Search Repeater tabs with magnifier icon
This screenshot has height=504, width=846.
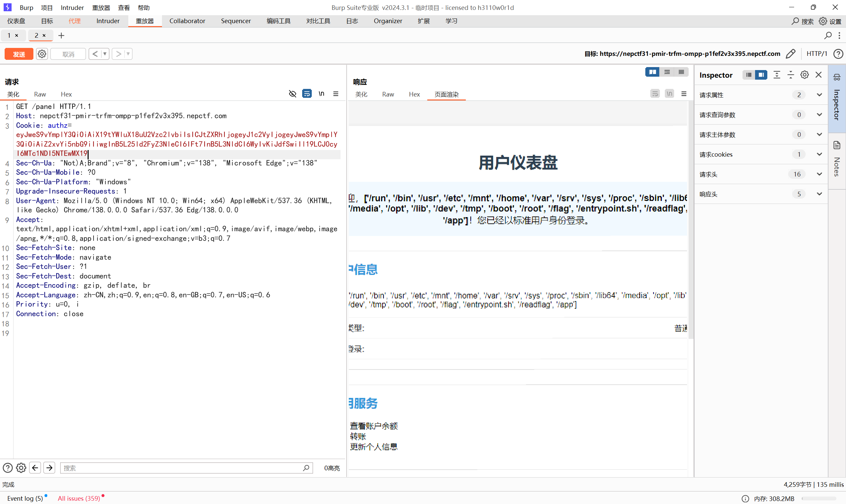point(828,35)
